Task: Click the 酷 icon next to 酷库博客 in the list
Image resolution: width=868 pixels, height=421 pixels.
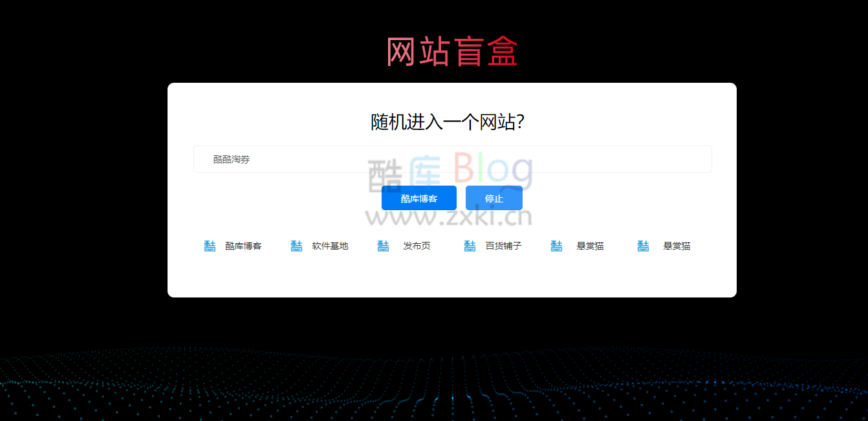Action: coord(209,245)
